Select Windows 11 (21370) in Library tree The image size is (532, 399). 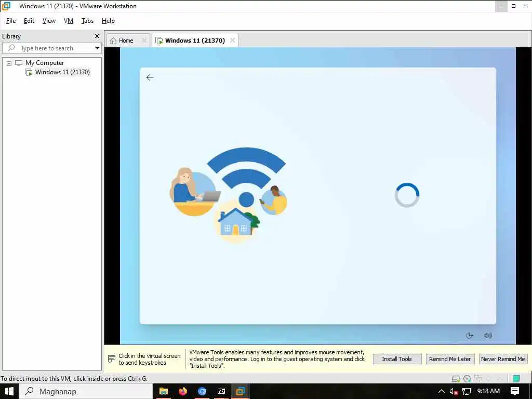(x=62, y=72)
